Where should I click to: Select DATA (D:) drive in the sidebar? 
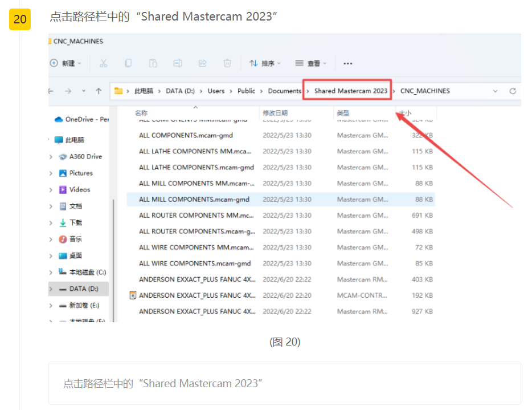click(x=79, y=289)
